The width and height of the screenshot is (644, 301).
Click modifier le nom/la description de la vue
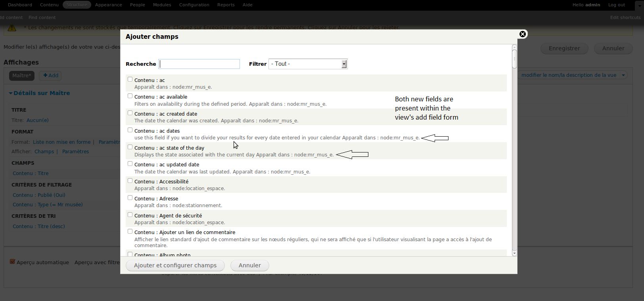coord(569,75)
